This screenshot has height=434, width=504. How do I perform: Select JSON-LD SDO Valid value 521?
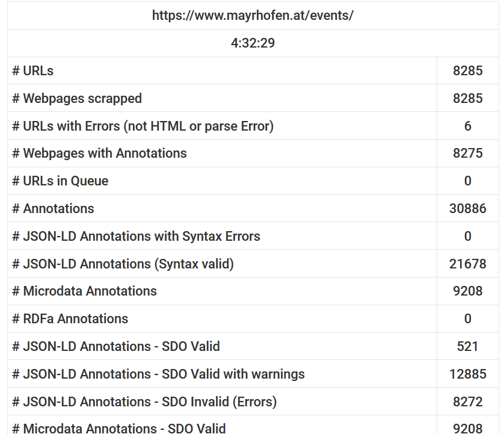468,347
